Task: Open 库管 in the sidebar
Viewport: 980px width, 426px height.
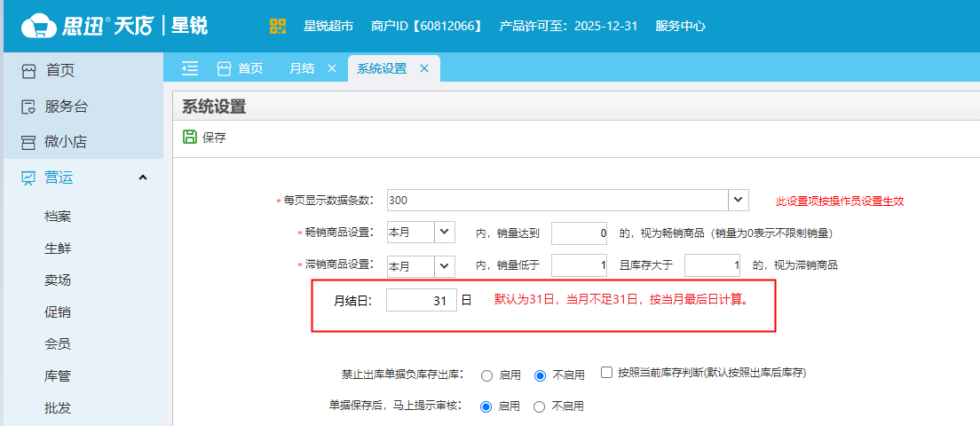Action: tap(58, 376)
